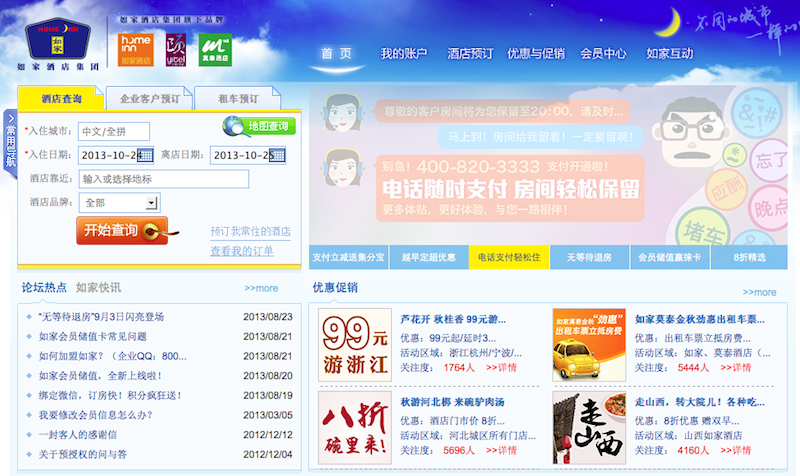Click >>详情 next to 4160人
Viewport: 800px width, 476px height.
pos(736,450)
